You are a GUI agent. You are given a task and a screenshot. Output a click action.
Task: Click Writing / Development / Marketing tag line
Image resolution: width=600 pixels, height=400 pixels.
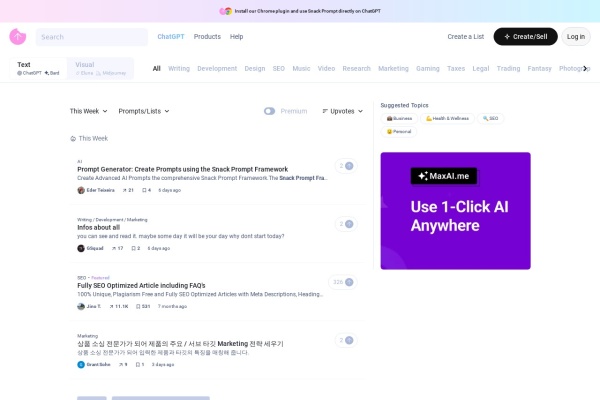click(112, 220)
